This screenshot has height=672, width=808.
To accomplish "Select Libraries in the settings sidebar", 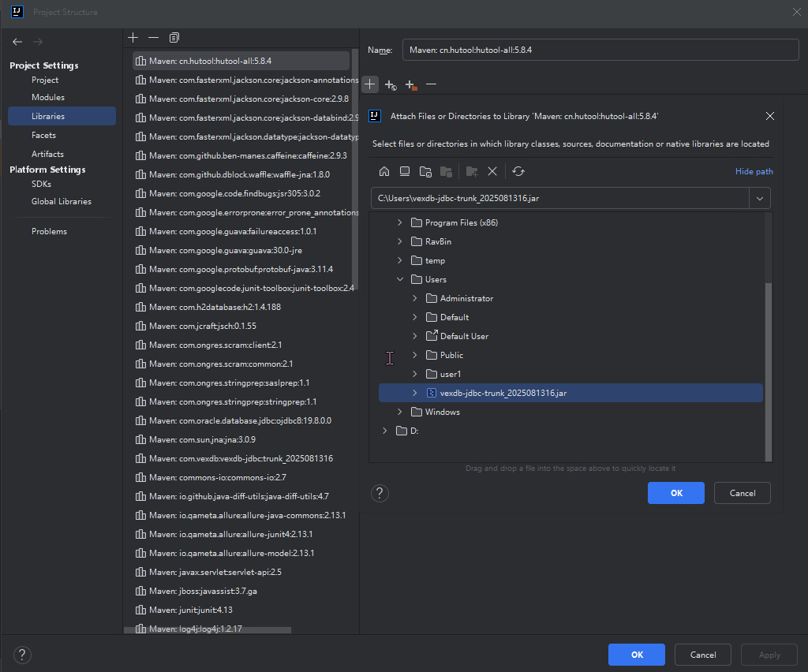I will (62, 117).
